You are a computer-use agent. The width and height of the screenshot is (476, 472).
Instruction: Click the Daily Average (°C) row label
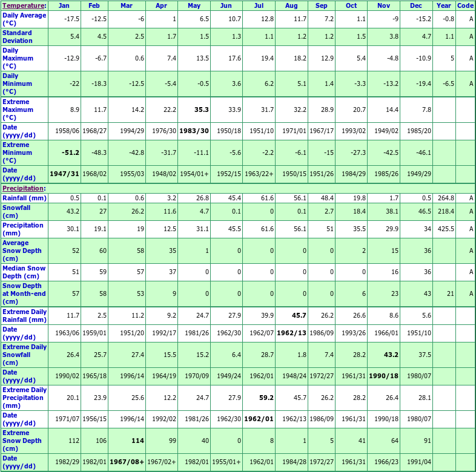click(x=24, y=19)
